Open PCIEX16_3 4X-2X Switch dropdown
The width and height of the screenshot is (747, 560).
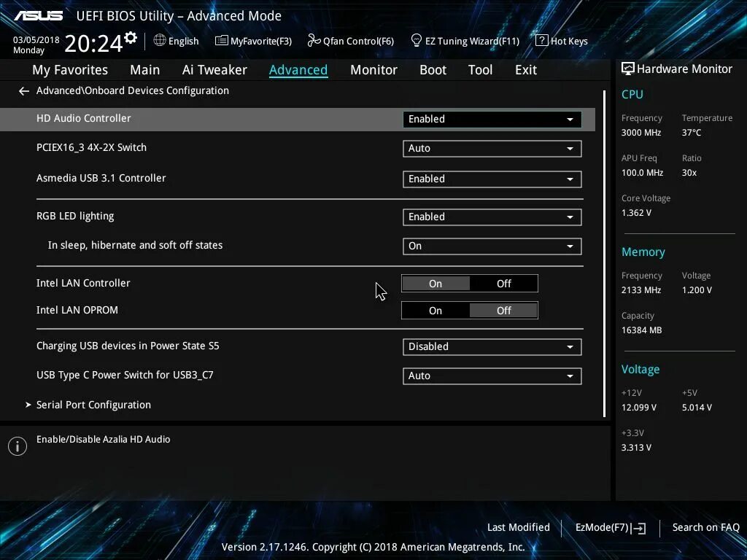tap(492, 149)
